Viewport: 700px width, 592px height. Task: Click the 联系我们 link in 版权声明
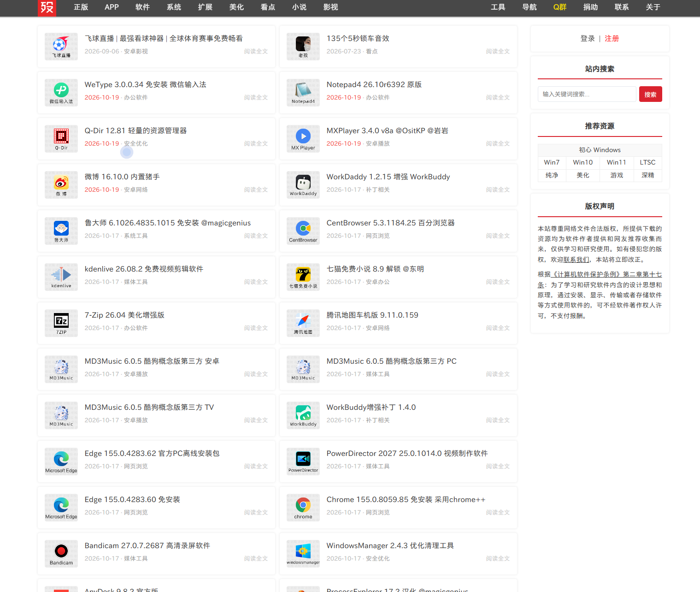[x=576, y=260]
